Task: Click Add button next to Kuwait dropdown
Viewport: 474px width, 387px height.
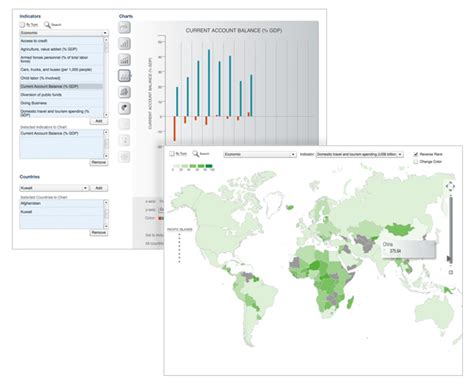Action: [x=99, y=188]
